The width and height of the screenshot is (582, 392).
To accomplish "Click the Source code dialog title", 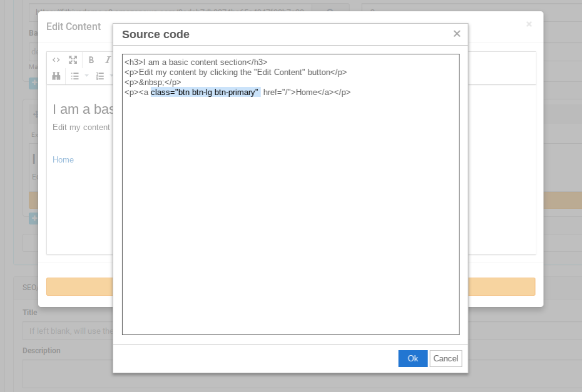I will coord(156,34).
